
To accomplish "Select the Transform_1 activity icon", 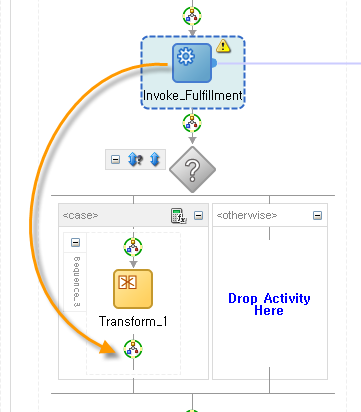I will (x=133, y=289).
